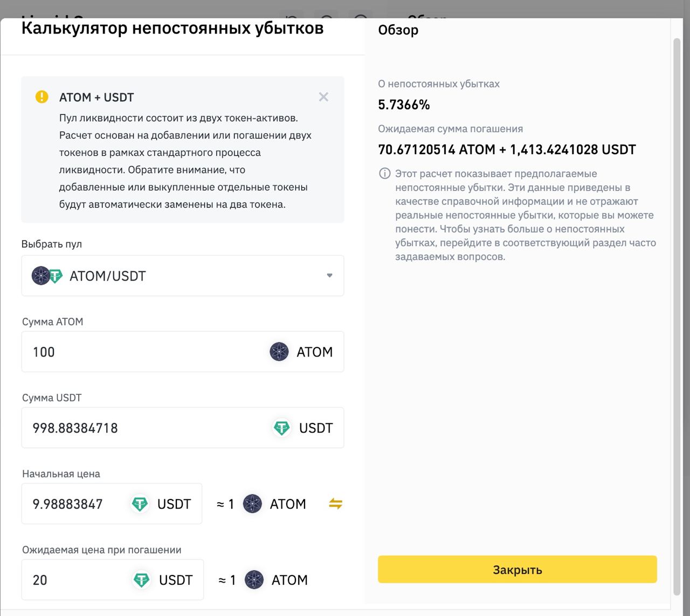Dismiss the ATOM + USDT notice

click(x=323, y=97)
